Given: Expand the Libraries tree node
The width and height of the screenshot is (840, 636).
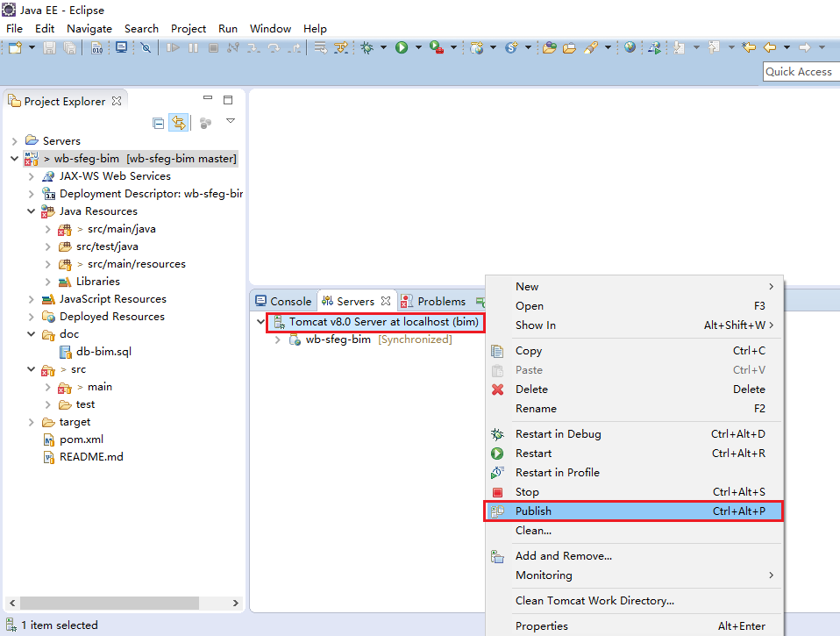Looking at the screenshot, I should click(x=47, y=282).
